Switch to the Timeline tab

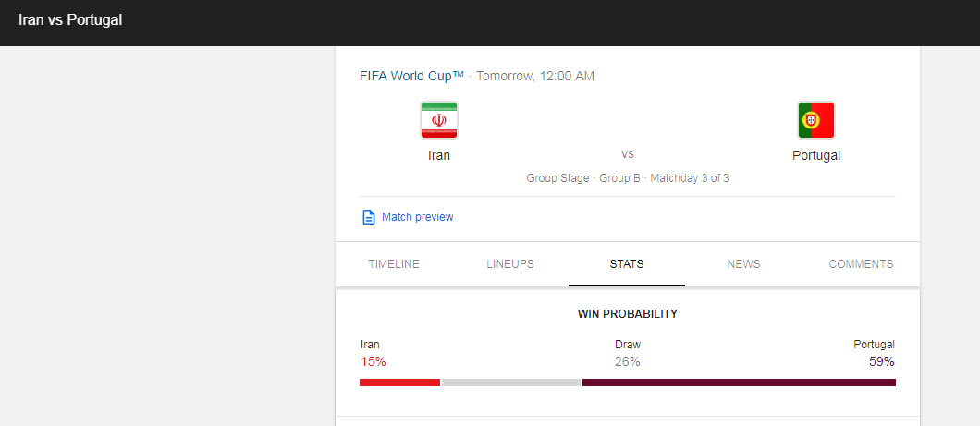pyautogui.click(x=394, y=264)
